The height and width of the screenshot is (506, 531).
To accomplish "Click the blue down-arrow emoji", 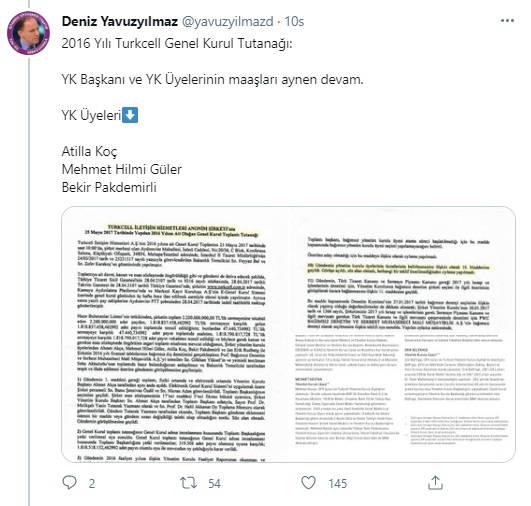I will pyautogui.click(x=130, y=115).
